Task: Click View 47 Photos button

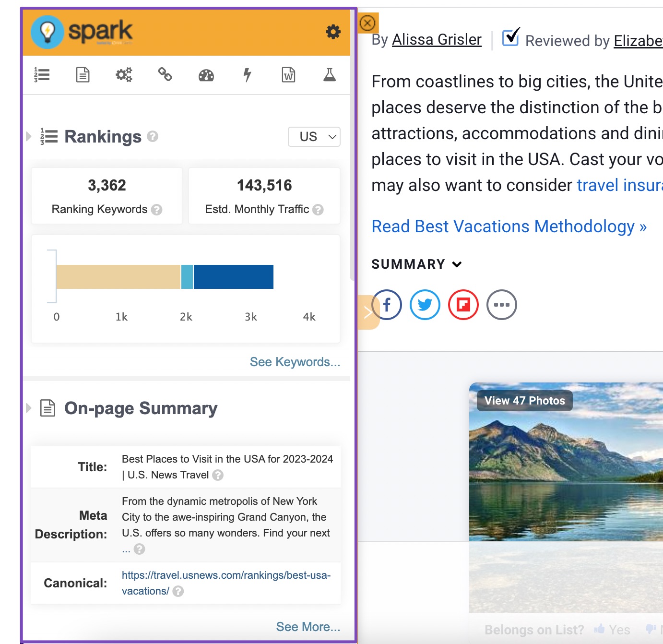Action: coord(525,401)
